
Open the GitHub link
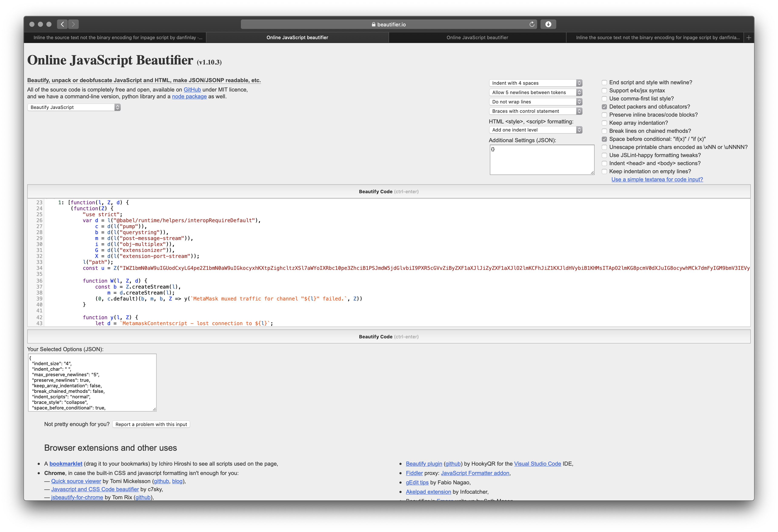point(192,90)
